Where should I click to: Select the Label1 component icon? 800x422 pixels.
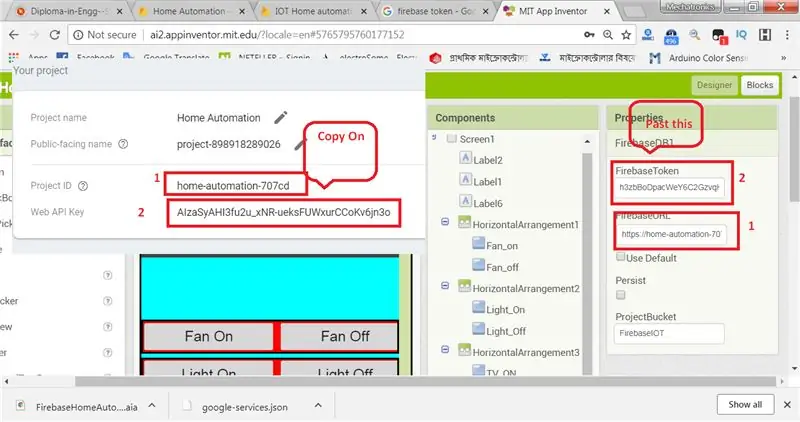tap(465, 180)
